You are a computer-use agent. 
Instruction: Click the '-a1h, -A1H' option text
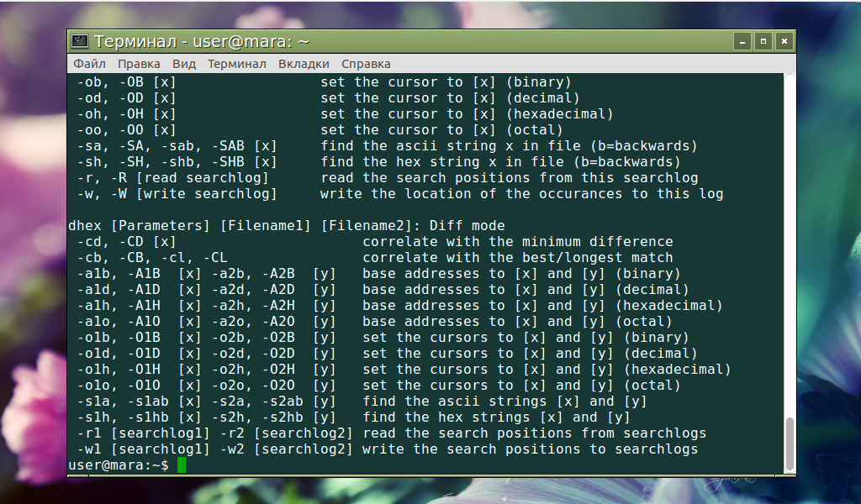(x=119, y=305)
